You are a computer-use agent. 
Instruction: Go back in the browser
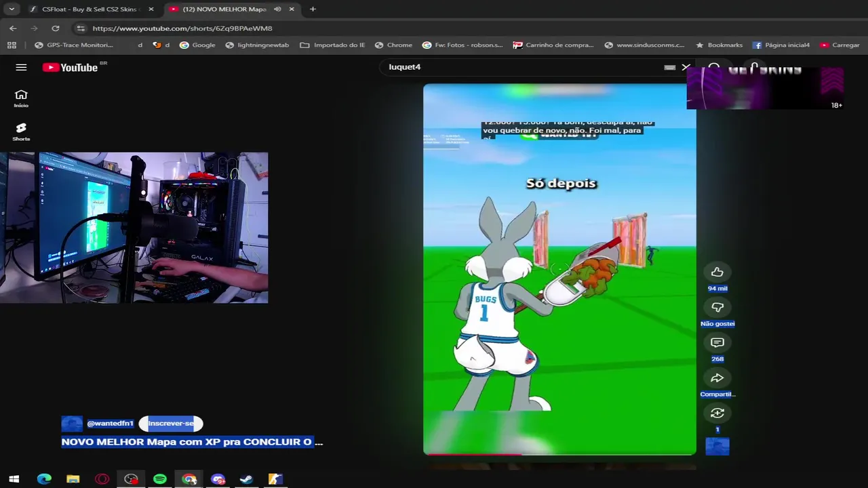pyautogui.click(x=13, y=28)
